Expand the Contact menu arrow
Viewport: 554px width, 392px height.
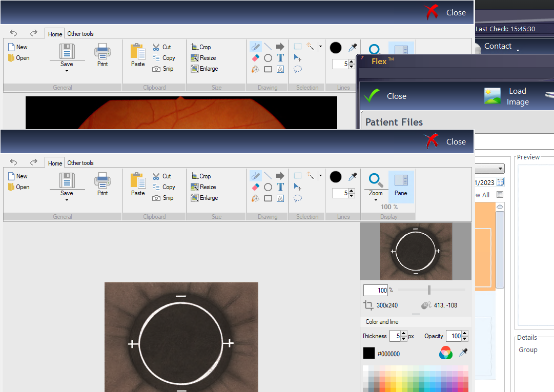point(518,51)
